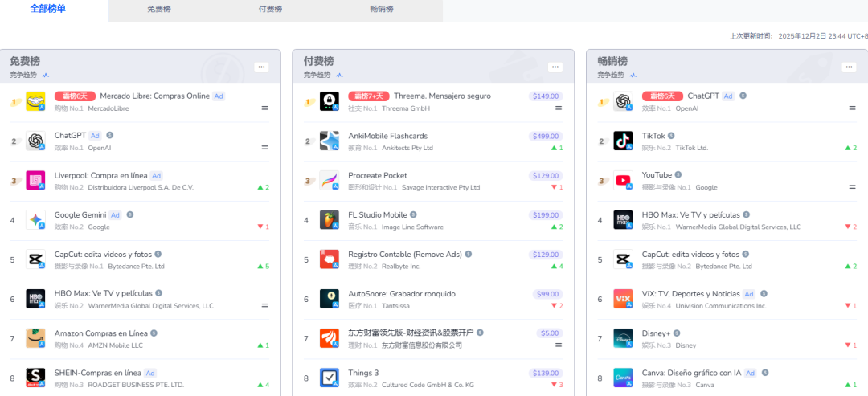
Task: Select the Disney+ app icon
Action: click(624, 338)
